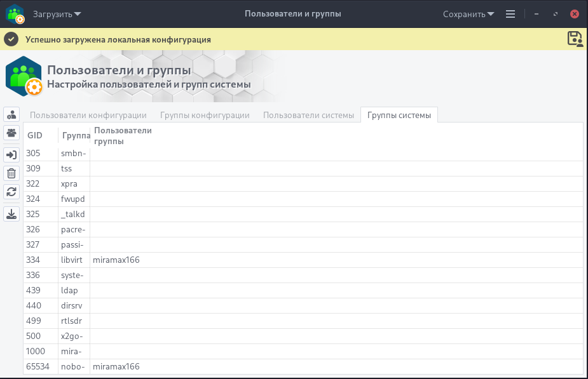
Task: Open the Группы конфигурации tab
Action: (205, 115)
